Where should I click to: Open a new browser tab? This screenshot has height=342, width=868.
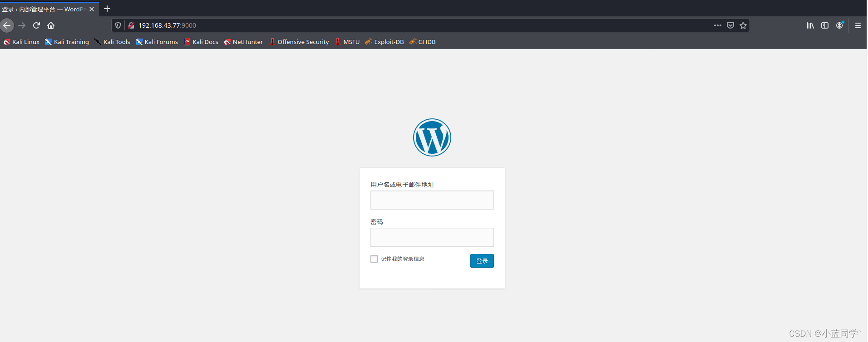[x=107, y=9]
